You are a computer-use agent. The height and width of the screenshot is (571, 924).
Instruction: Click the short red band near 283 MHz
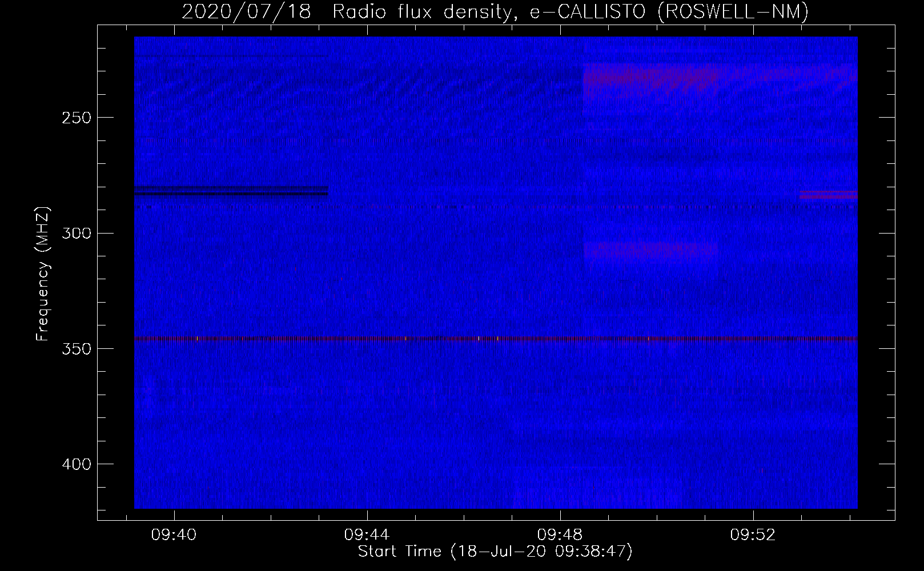coord(829,195)
